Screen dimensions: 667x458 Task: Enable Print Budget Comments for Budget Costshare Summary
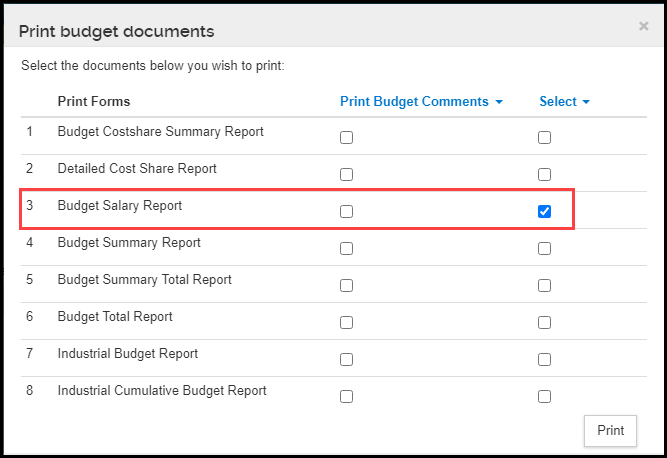pyautogui.click(x=346, y=137)
